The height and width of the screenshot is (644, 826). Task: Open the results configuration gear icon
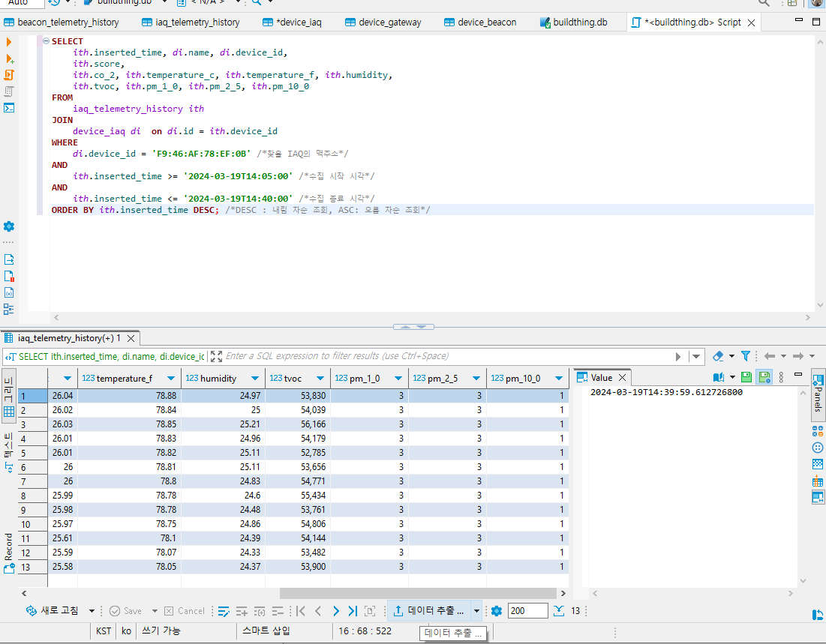pyautogui.click(x=496, y=611)
